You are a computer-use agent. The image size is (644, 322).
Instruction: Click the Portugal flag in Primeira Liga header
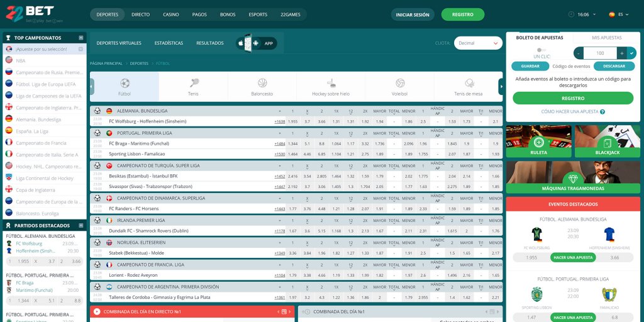click(x=109, y=133)
